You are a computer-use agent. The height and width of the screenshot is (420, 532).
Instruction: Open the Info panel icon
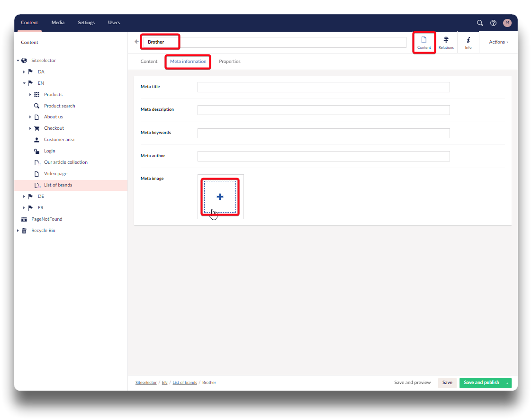[x=468, y=43]
